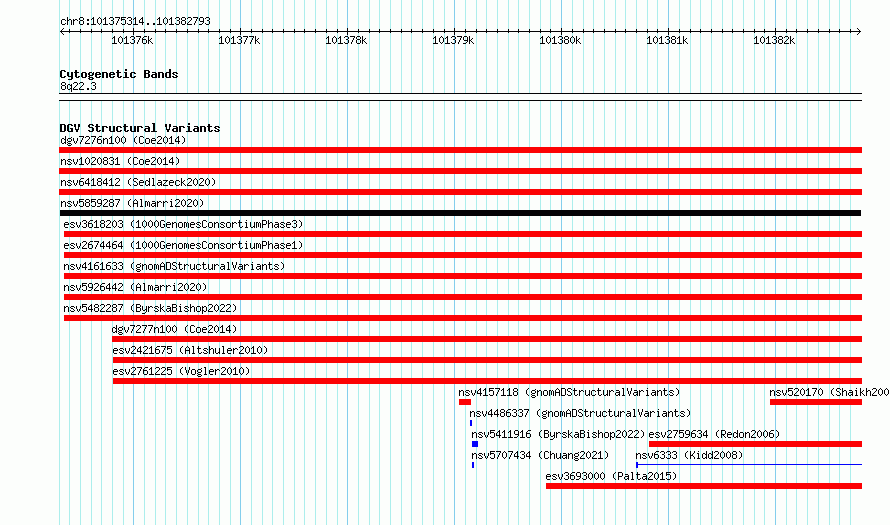
Task: Open nsv4157118 (gnomADStructuralVariants) label
Action: click(x=569, y=392)
